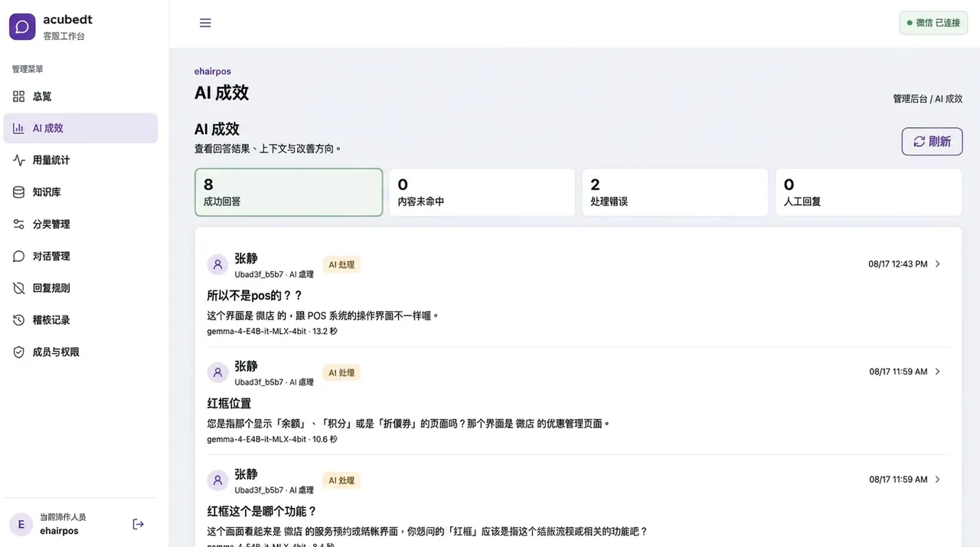Click the acubedt chat bubble logo
The width and height of the screenshot is (980, 547).
[22, 27]
